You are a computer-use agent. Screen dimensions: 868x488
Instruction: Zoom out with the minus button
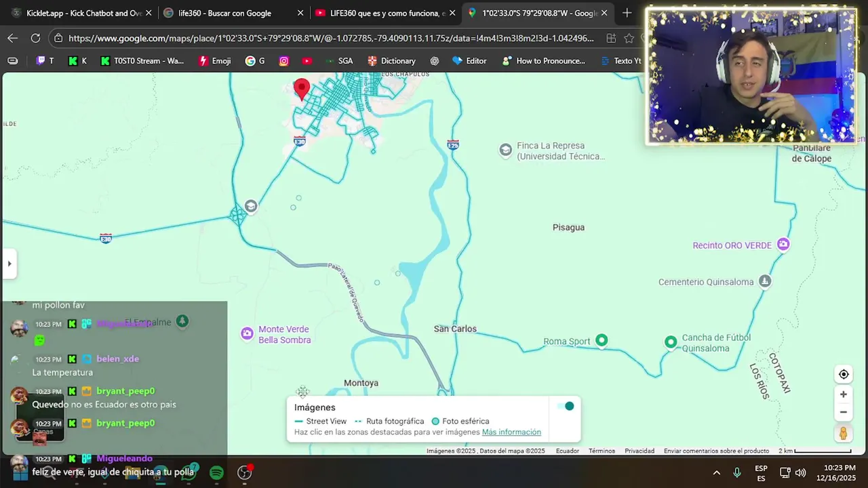click(844, 412)
